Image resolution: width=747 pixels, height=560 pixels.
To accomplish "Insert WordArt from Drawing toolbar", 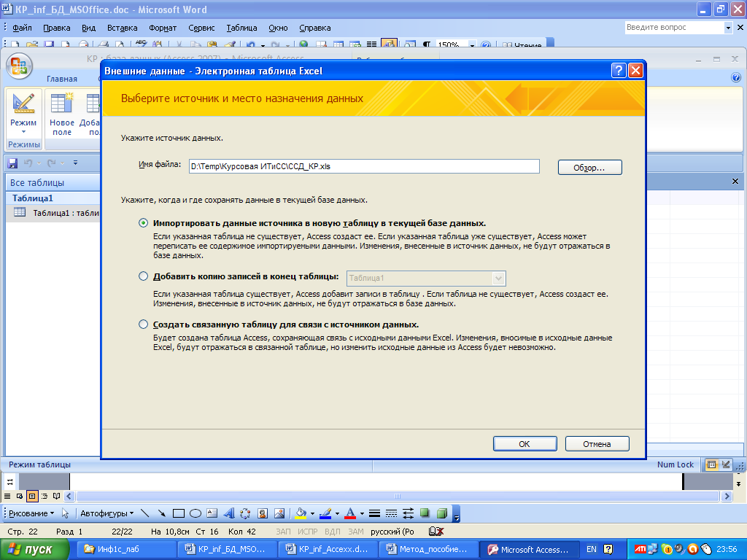I will pyautogui.click(x=229, y=513).
